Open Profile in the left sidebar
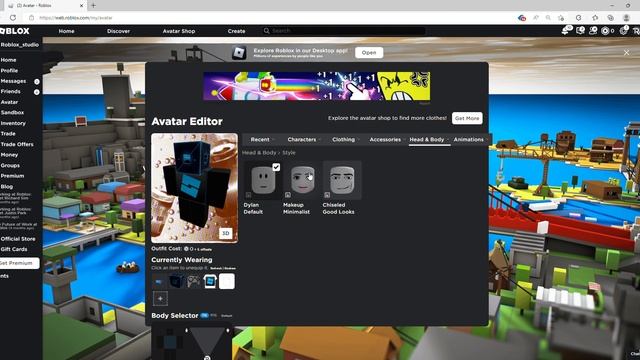Image resolution: width=640 pixels, height=360 pixels. 9,71
